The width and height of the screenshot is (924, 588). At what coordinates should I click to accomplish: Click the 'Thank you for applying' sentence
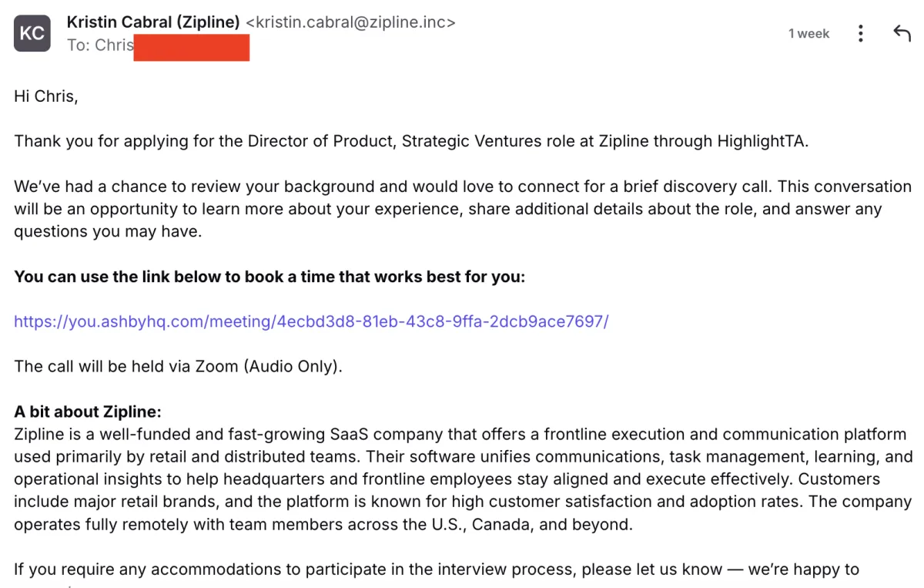tap(411, 142)
